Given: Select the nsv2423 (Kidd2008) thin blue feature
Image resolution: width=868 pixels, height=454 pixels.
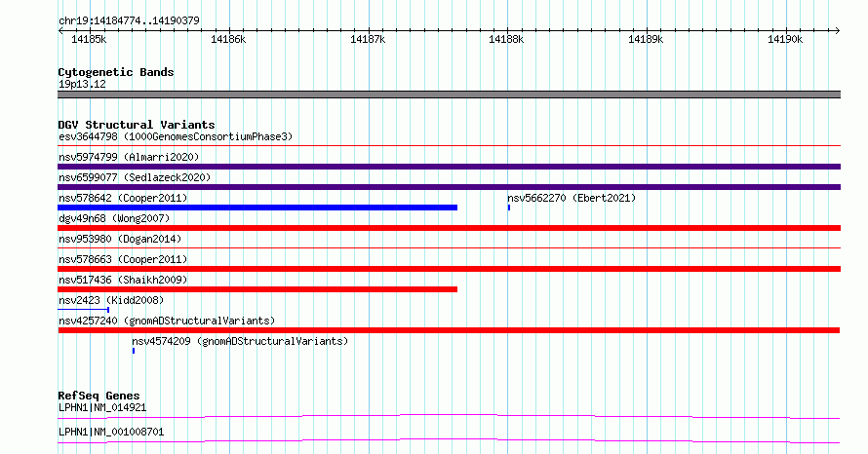Looking at the screenshot, I should click(x=84, y=310).
